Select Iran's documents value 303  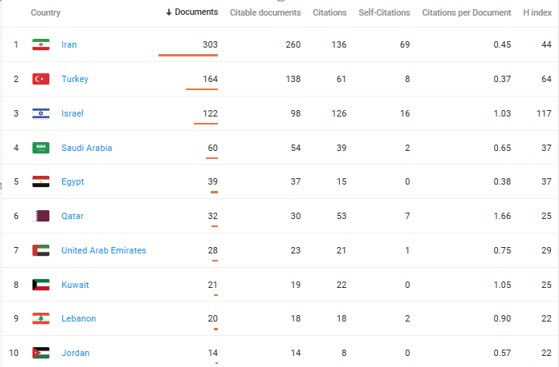[210, 45]
